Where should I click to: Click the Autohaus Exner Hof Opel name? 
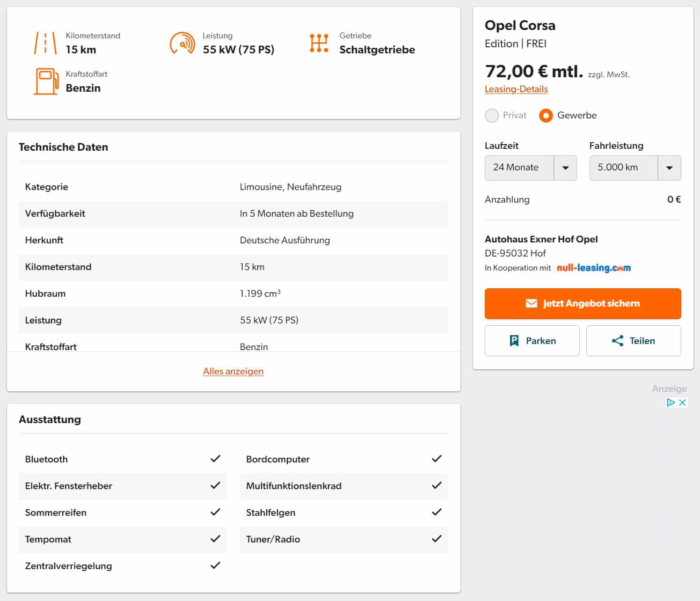[541, 239]
